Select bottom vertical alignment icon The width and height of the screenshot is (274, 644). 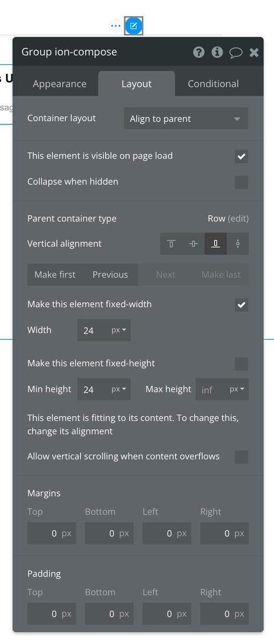point(216,244)
